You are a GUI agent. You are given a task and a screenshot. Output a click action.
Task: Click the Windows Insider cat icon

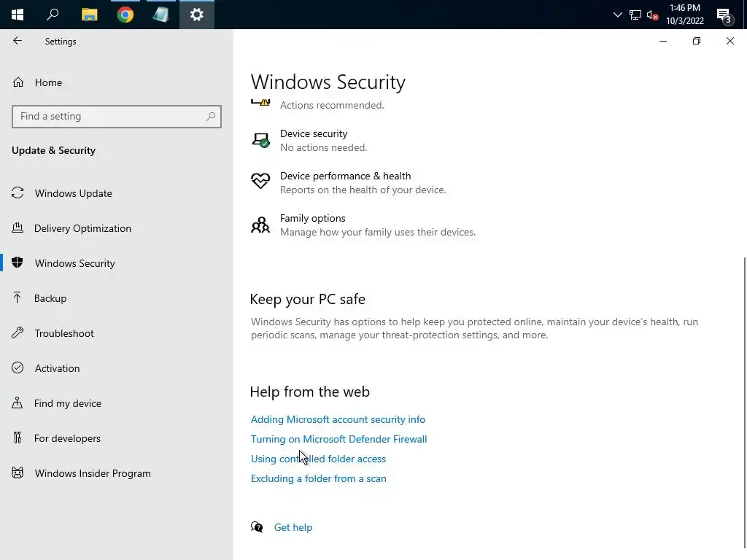(x=18, y=472)
